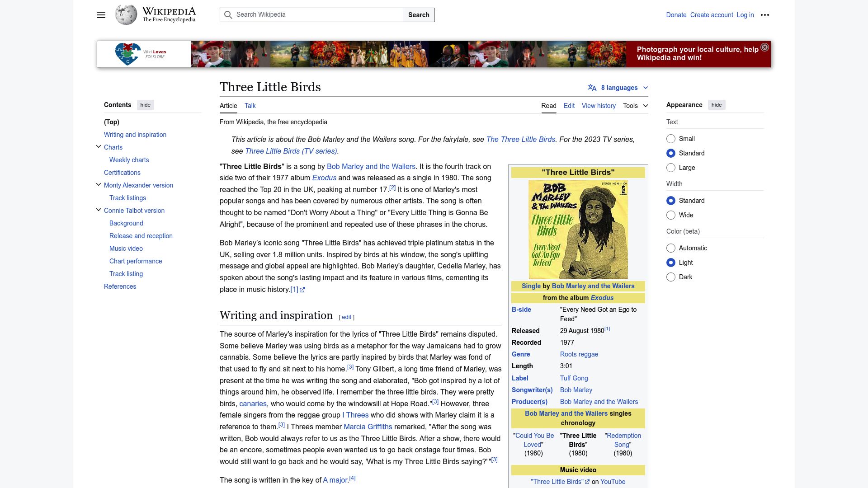This screenshot has width=868, height=488.
Task: Open the Marcia Griffiths link
Action: point(368,427)
